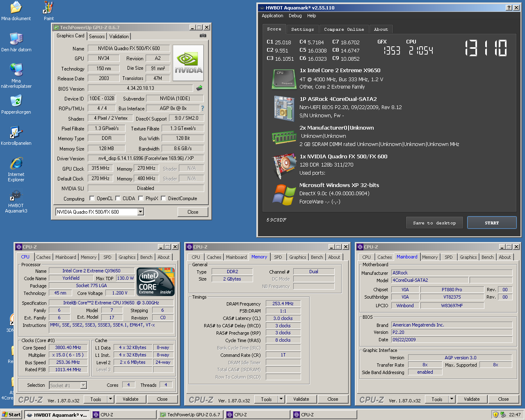Screen dimensions: 525x420
Task: Click Save to desktop in Aquamark
Action: (434, 223)
